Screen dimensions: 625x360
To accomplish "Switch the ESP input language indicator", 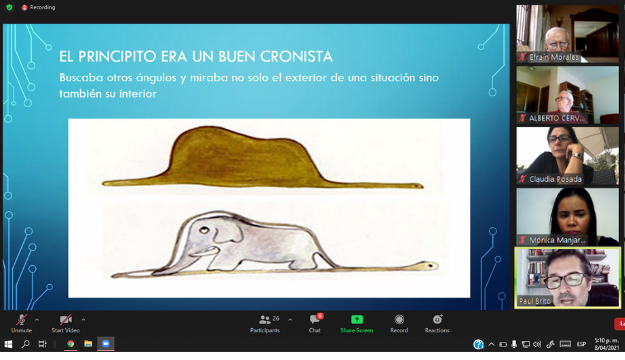I will click(x=581, y=344).
